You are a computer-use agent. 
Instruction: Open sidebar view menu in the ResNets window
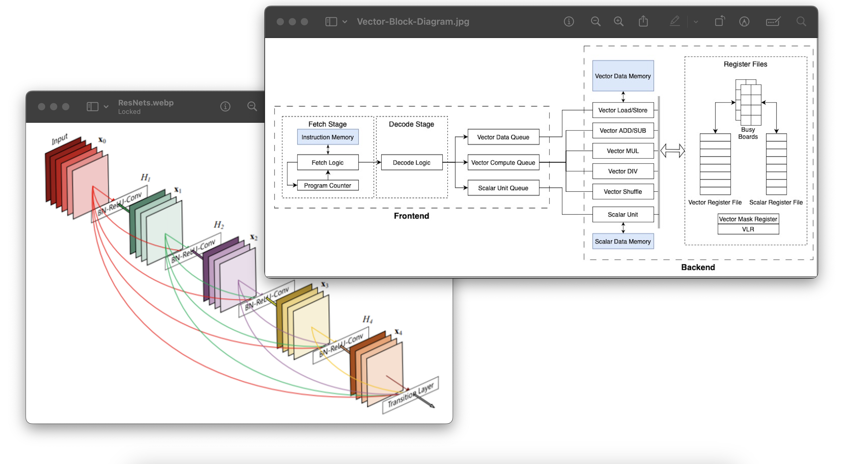click(106, 107)
